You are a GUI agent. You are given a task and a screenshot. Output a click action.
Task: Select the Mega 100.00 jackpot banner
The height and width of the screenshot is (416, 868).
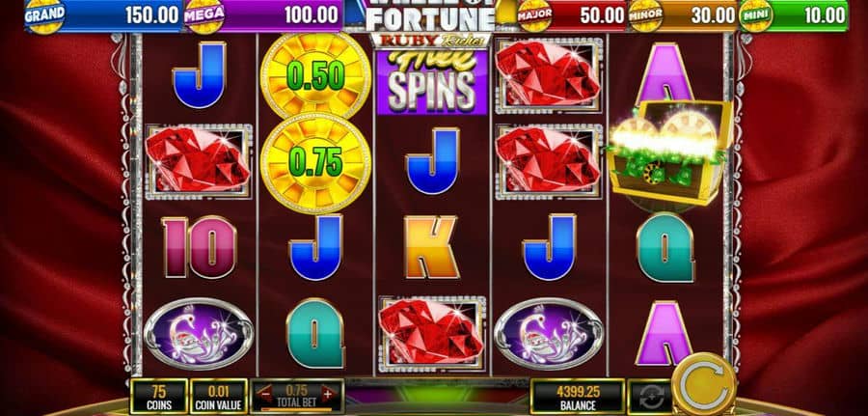click(263, 14)
